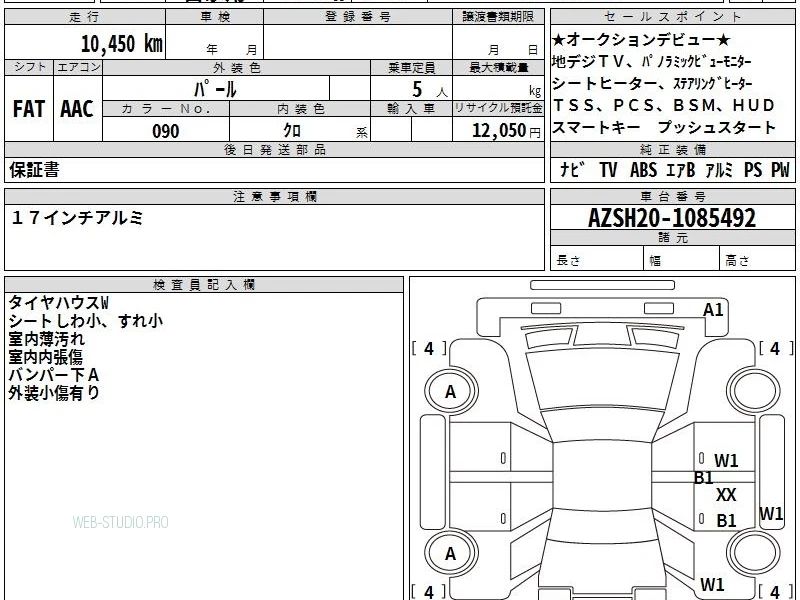Click the PS equipment item
The image size is (800, 600).
click(753, 170)
